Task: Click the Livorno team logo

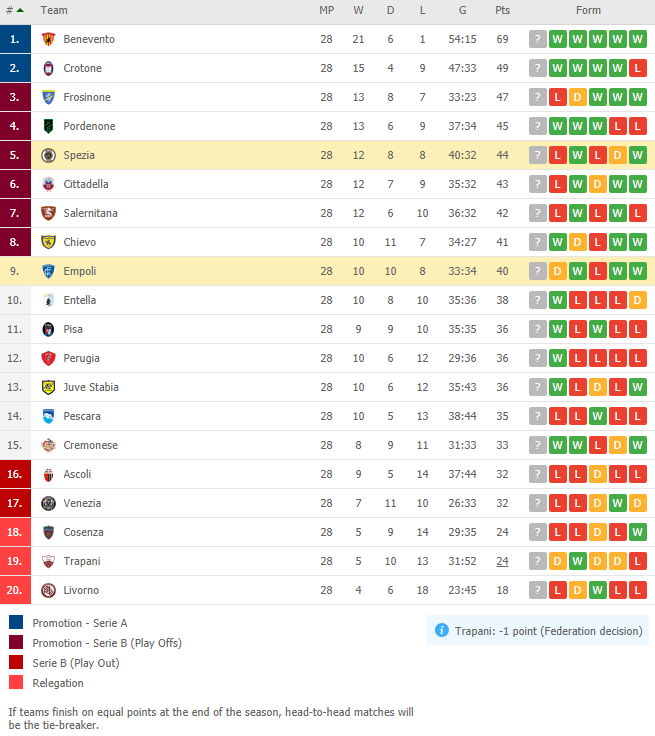Action: pos(48,590)
